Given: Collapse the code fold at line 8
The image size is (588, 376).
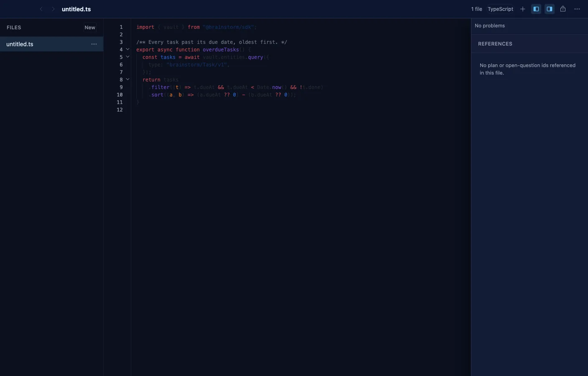Looking at the screenshot, I should (x=127, y=79).
